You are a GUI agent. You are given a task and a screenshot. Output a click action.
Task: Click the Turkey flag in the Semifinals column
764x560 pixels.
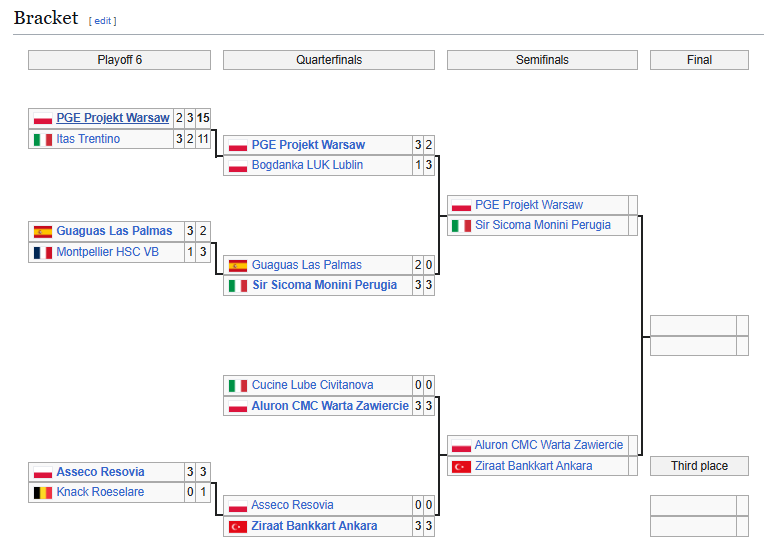461,467
